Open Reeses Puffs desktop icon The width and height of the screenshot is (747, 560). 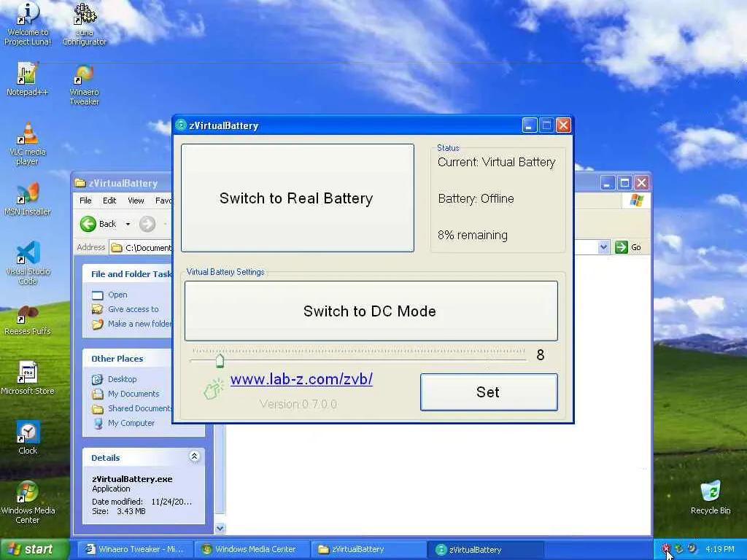point(27,321)
